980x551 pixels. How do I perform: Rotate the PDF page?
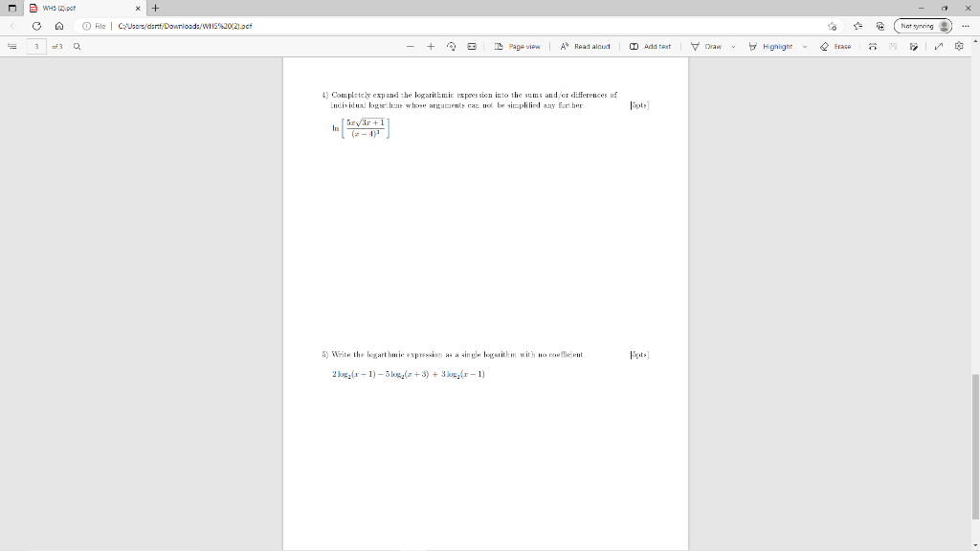pyautogui.click(x=452, y=46)
